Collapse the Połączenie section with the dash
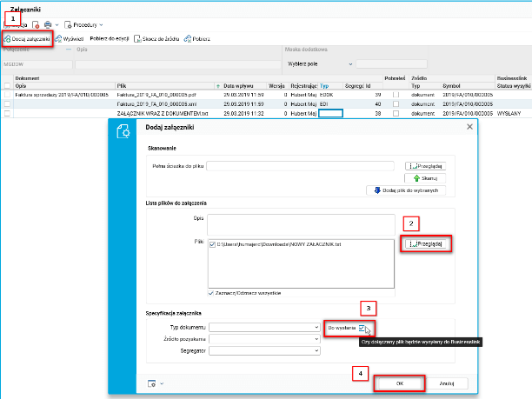Image resolution: width=532 pixels, height=406 pixels. coord(69,50)
